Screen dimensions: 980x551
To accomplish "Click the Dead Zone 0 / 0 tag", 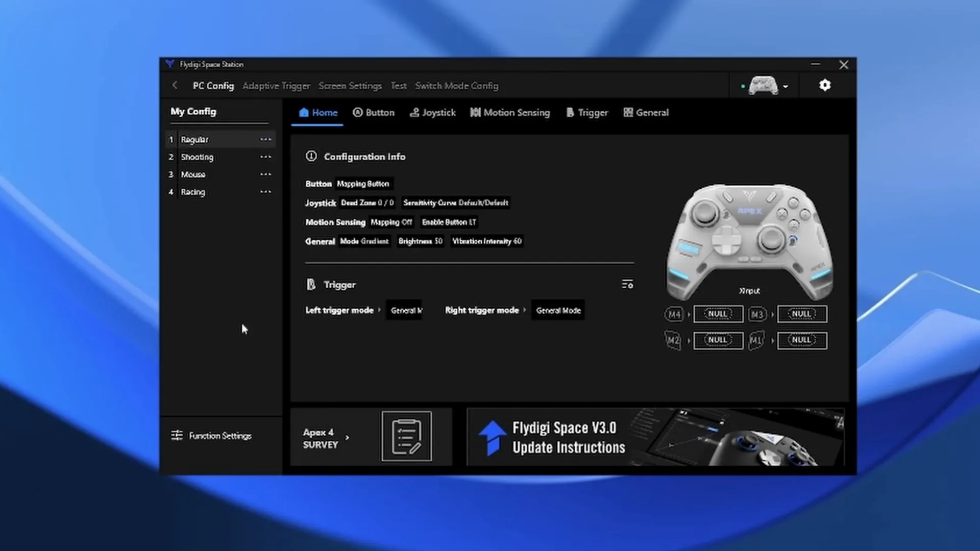I will click(x=367, y=203).
